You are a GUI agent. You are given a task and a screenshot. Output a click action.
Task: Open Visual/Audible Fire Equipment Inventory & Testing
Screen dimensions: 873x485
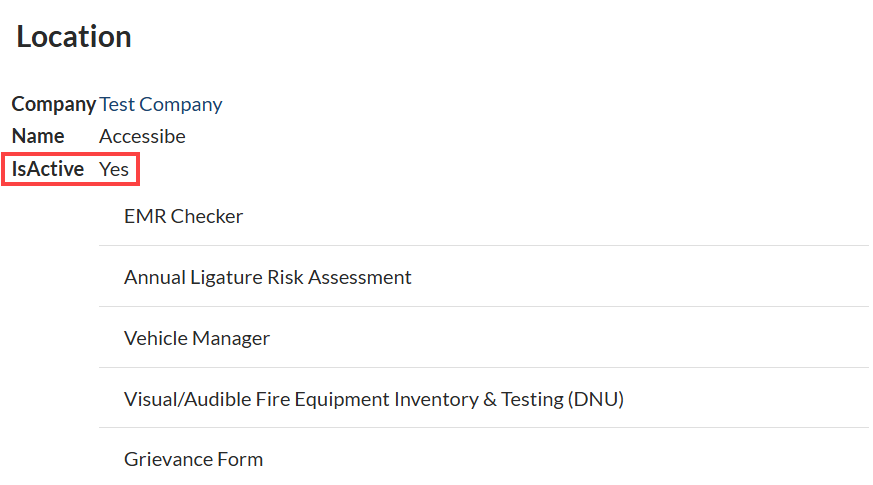pos(373,399)
